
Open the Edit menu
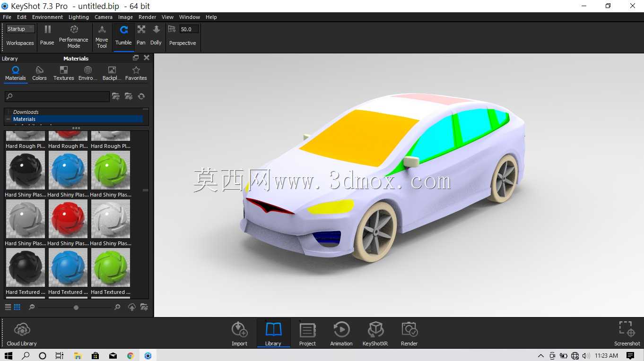[x=22, y=17]
